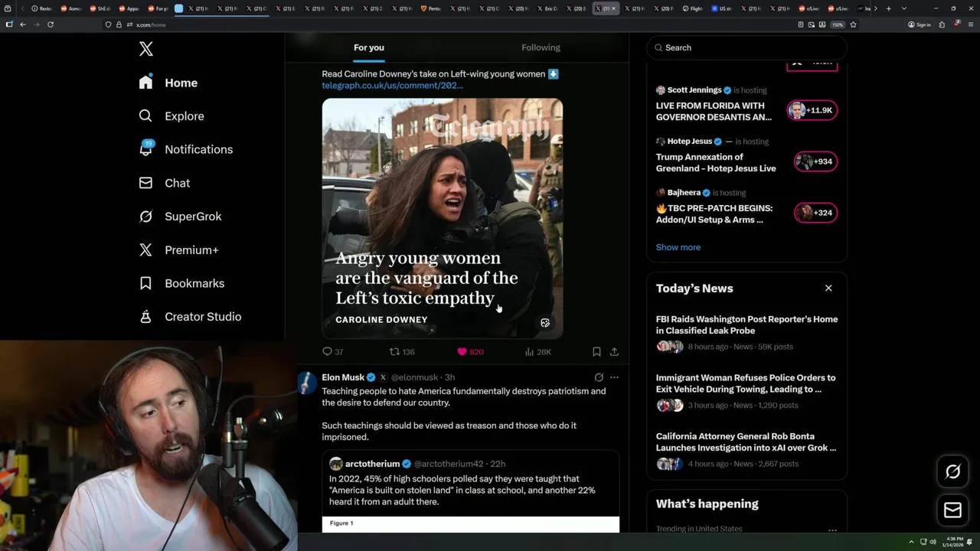This screenshot has height=551, width=980.
Task: Join Hotep Jesus live with +934 listeners
Action: [x=815, y=161]
